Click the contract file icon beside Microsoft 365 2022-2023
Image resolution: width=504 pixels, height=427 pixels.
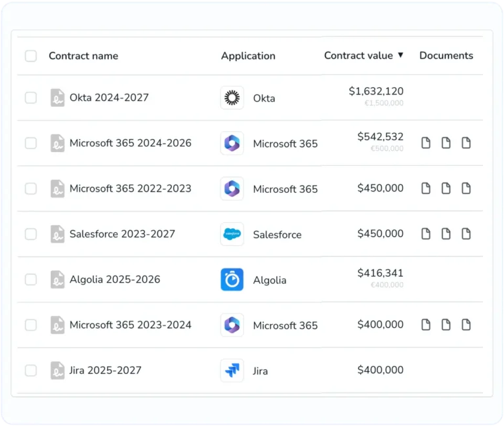click(58, 189)
